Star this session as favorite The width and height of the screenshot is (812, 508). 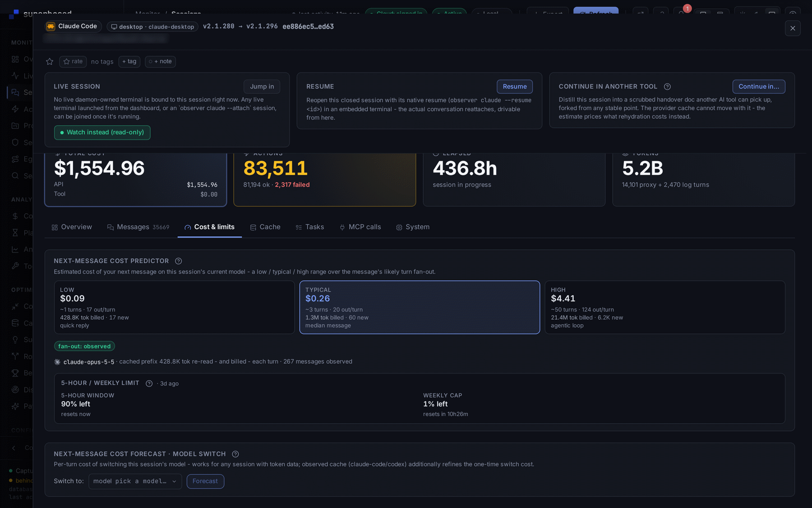50,61
